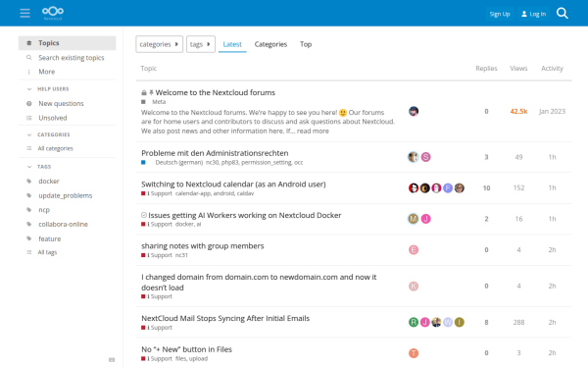Open the search magnifier icon in header
This screenshot has height=368, width=588.
pos(563,14)
